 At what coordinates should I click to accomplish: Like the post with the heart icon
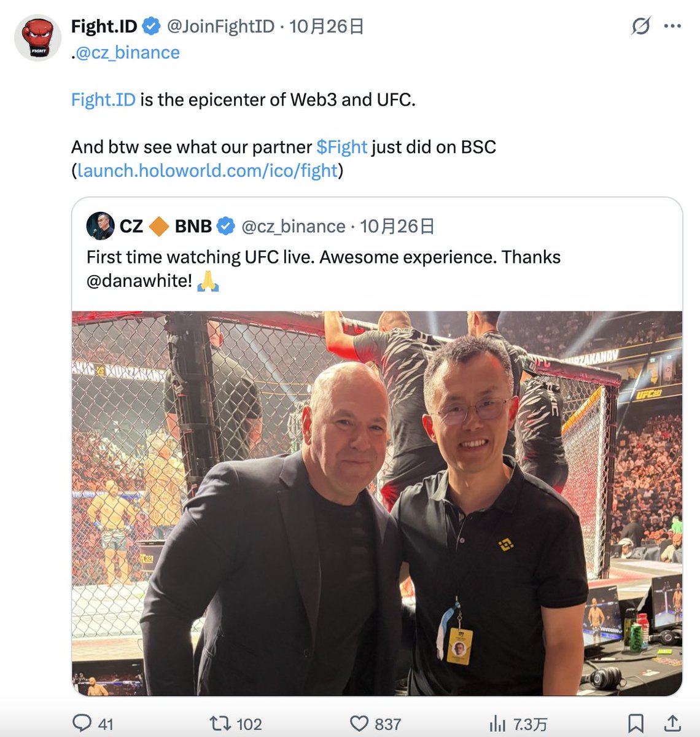pyautogui.click(x=359, y=723)
